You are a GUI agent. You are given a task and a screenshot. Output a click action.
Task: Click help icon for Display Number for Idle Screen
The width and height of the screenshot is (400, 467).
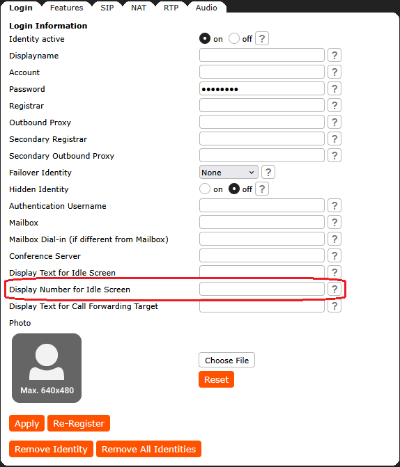[334, 289]
